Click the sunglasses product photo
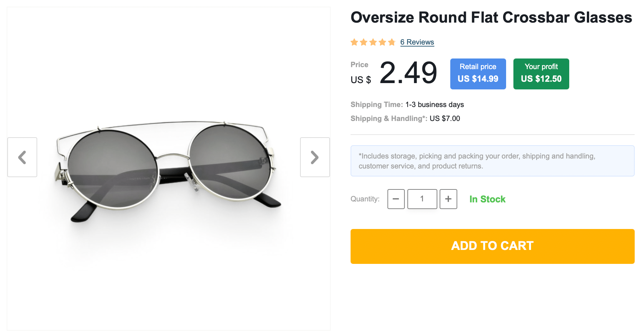This screenshot has width=644, height=335. coord(168,169)
